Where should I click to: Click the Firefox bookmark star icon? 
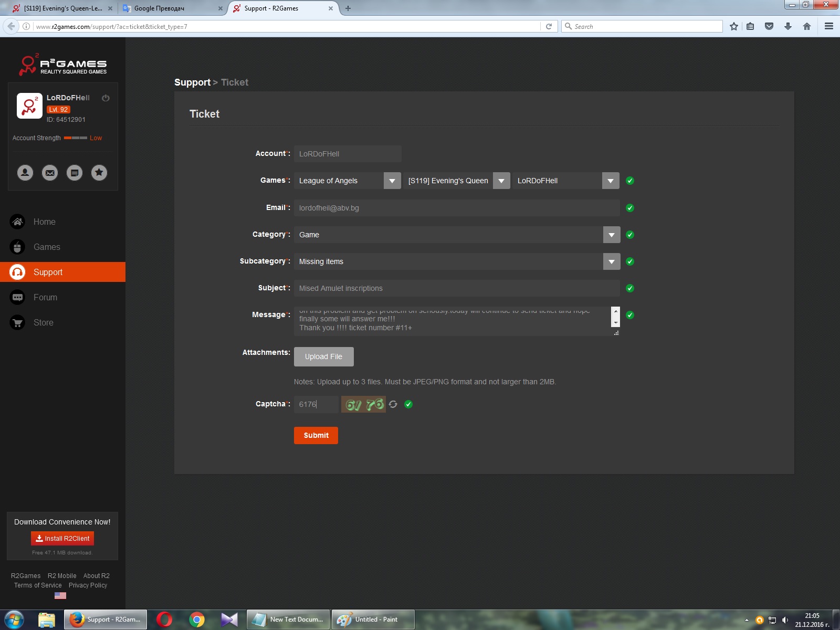pyautogui.click(x=733, y=26)
